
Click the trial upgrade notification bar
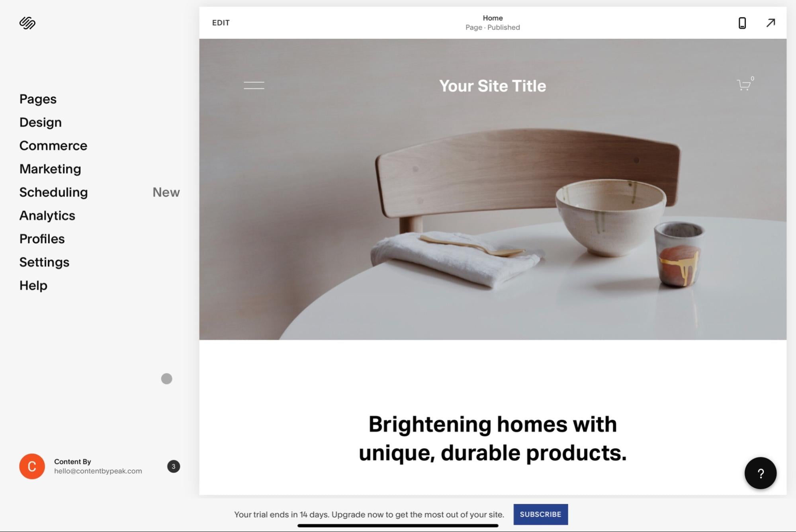click(x=398, y=514)
